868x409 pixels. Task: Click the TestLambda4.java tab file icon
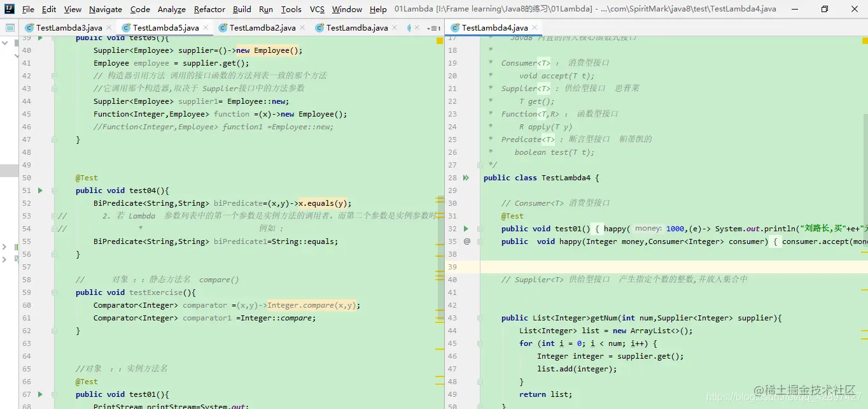[455, 28]
